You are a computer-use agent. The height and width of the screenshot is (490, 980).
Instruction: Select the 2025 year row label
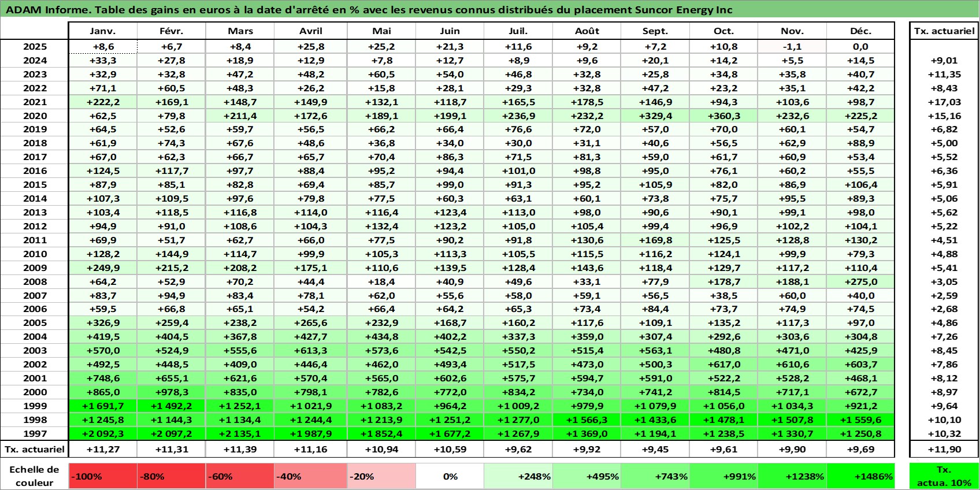pyautogui.click(x=35, y=47)
